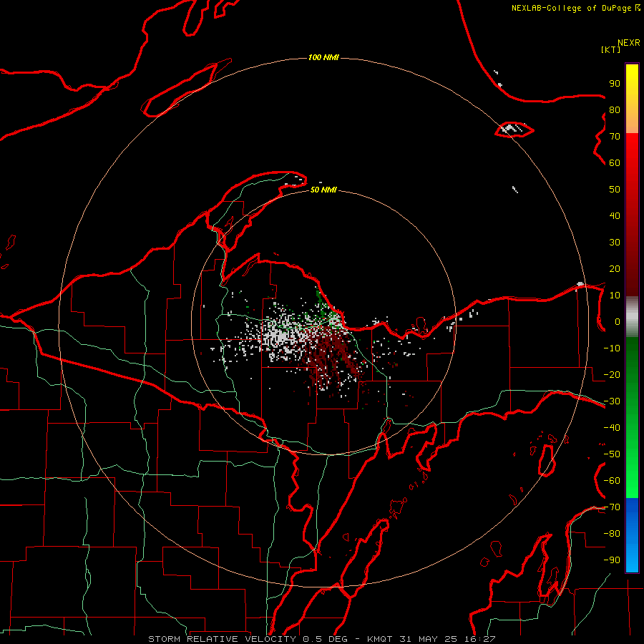This screenshot has height=644, width=644.
Task: Click the 50 value on the velocity scale
Action: tap(615, 190)
